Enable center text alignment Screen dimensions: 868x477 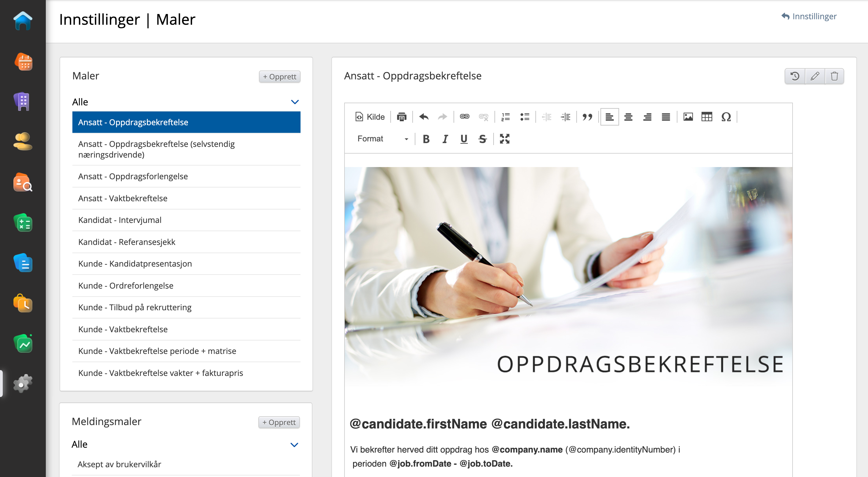[628, 117]
